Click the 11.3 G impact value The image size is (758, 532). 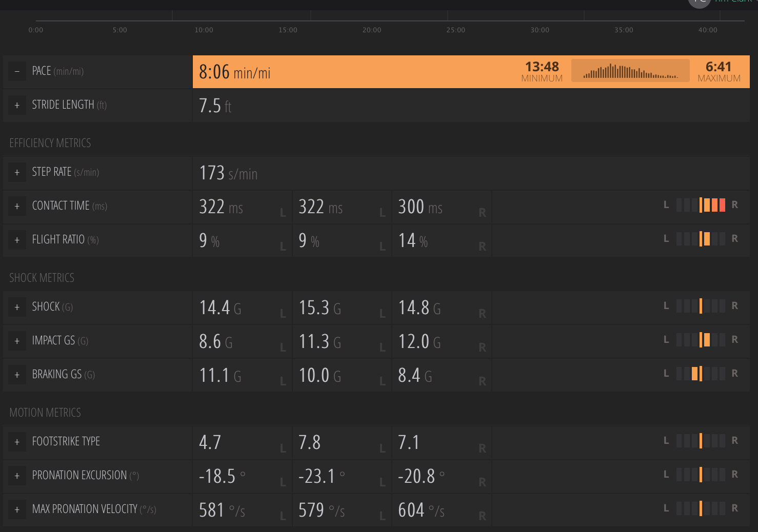coord(320,342)
